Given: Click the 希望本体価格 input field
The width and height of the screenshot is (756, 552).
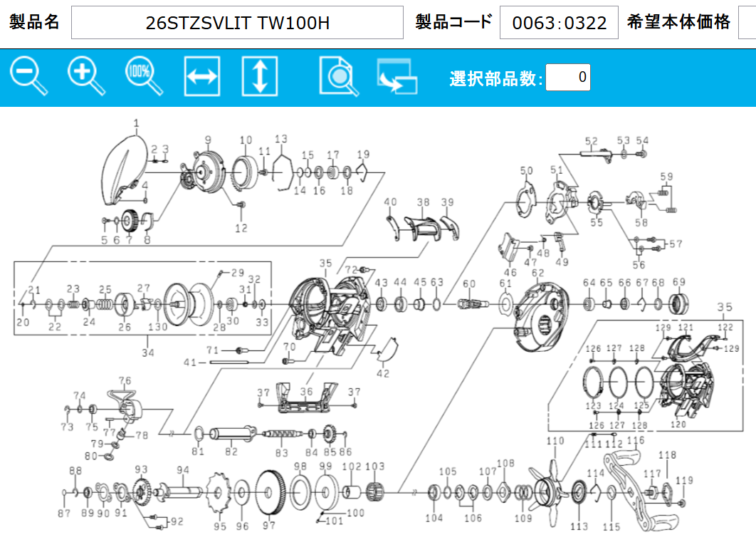Looking at the screenshot, I should click(x=747, y=24).
